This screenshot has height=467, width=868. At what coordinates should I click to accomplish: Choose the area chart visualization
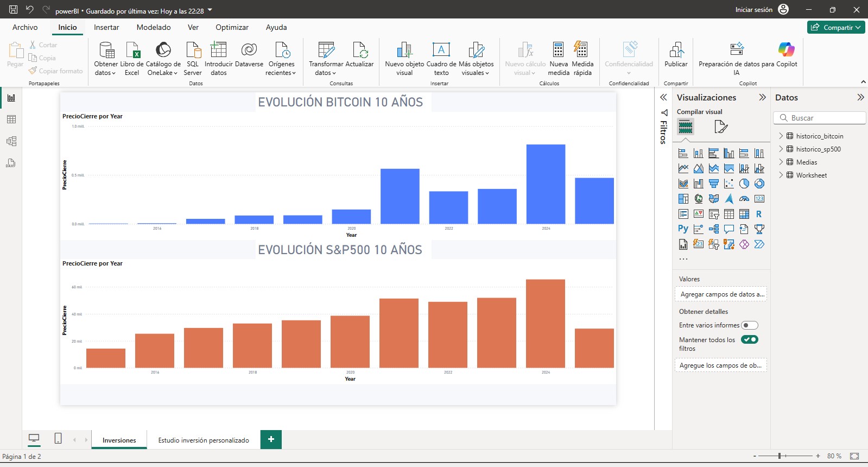699,168
